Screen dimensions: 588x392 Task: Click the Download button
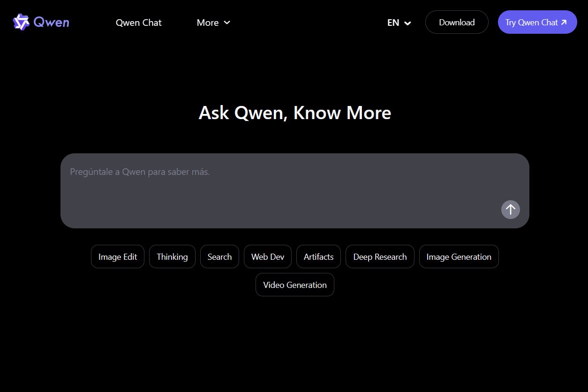tap(456, 22)
